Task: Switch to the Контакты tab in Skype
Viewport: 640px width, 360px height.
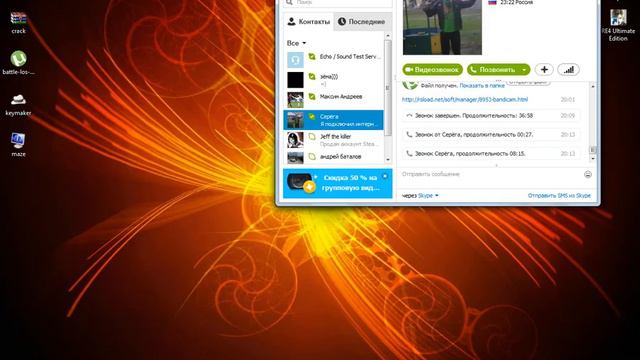Action: 309,22
